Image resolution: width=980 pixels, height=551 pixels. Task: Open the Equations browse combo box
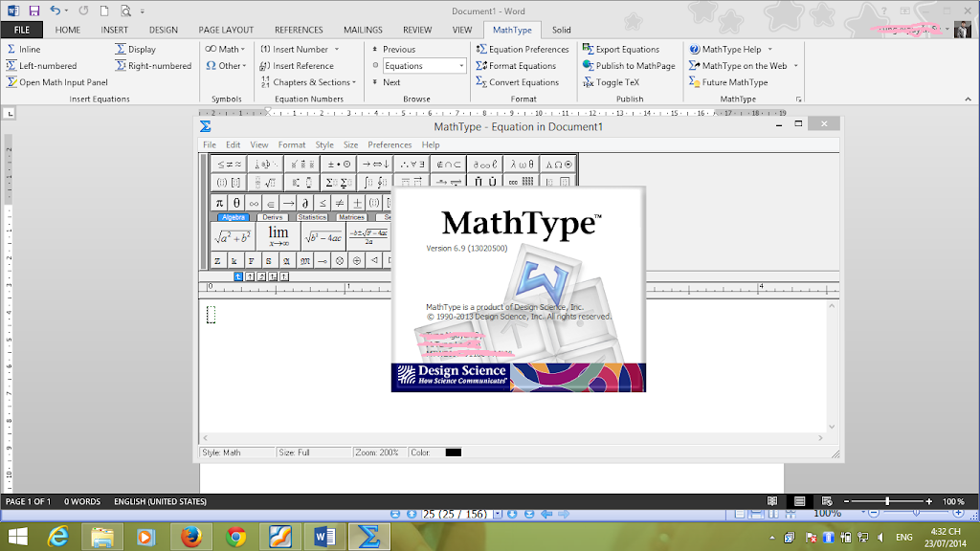[x=424, y=66]
